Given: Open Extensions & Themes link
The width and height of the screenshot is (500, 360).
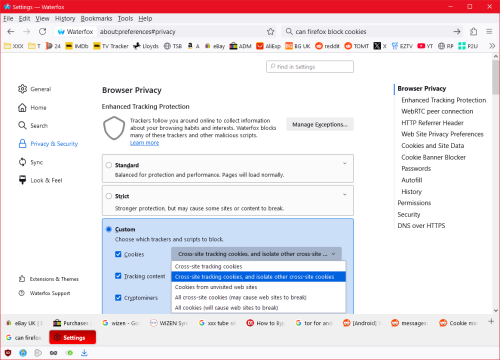Looking at the screenshot, I should point(49,279).
